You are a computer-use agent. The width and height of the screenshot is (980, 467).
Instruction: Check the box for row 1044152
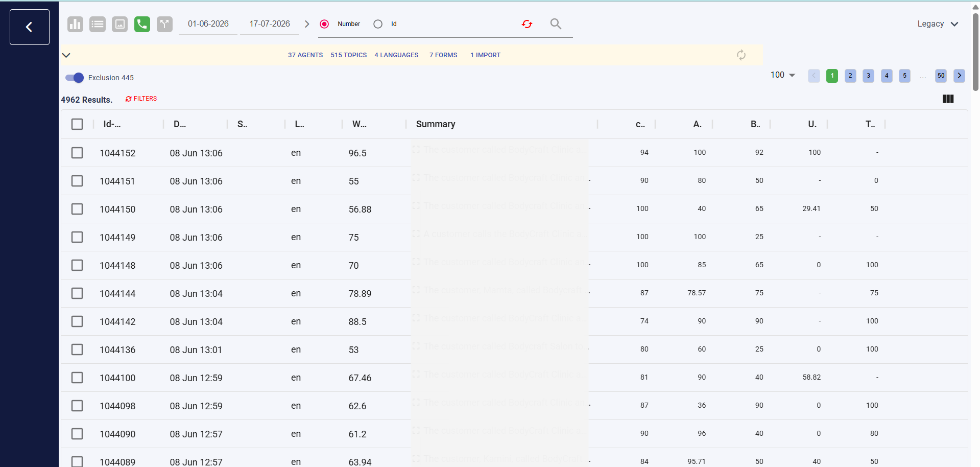(x=77, y=153)
